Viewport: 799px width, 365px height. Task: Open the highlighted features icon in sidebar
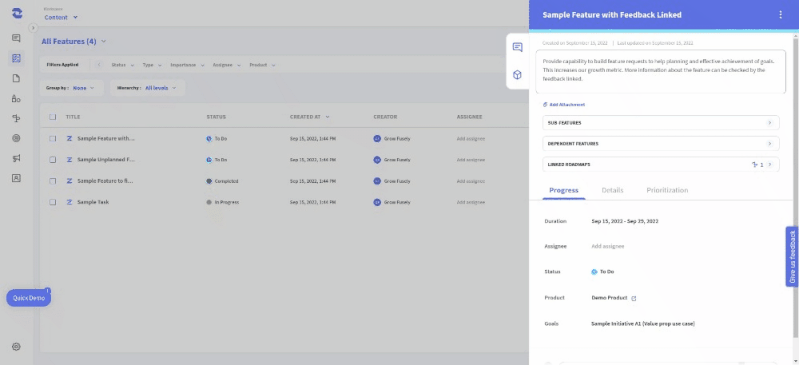point(16,58)
